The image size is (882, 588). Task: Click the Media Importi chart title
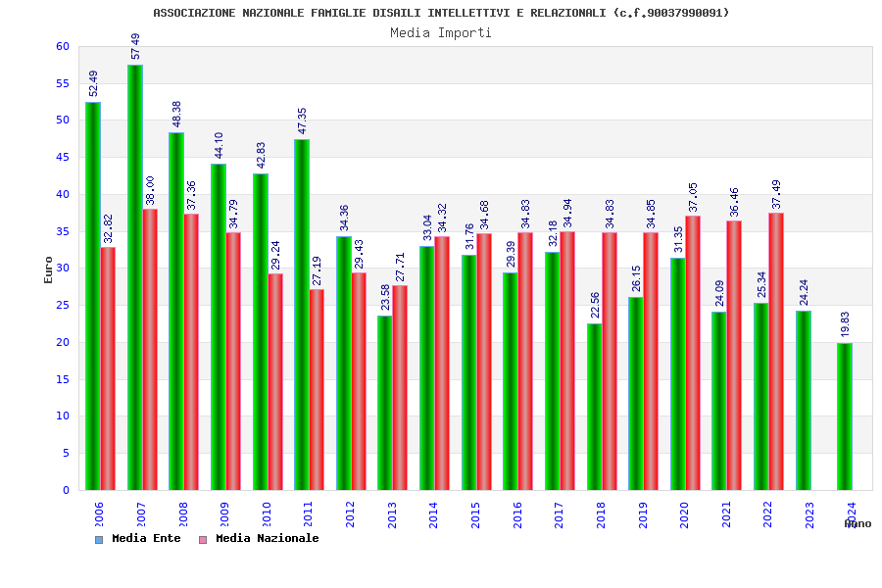pos(441,32)
